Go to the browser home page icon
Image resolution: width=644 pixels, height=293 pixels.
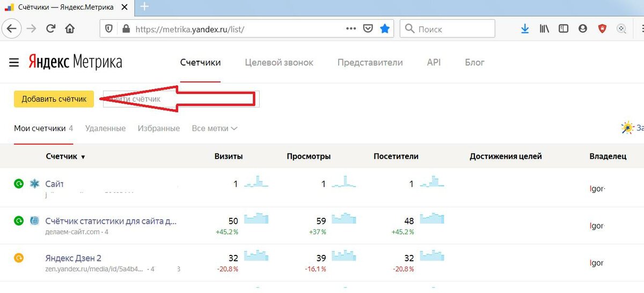(70, 29)
